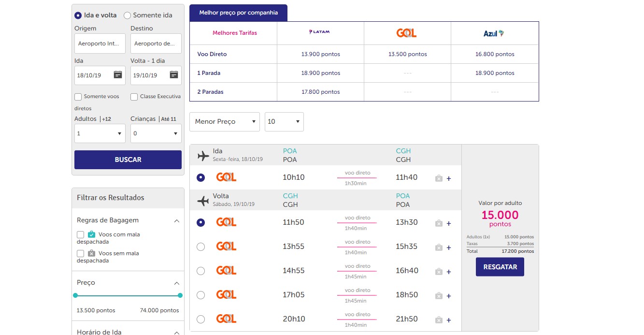Open the Volta date calendar icon
Viewport: 644px width, 335px height.
click(174, 74)
